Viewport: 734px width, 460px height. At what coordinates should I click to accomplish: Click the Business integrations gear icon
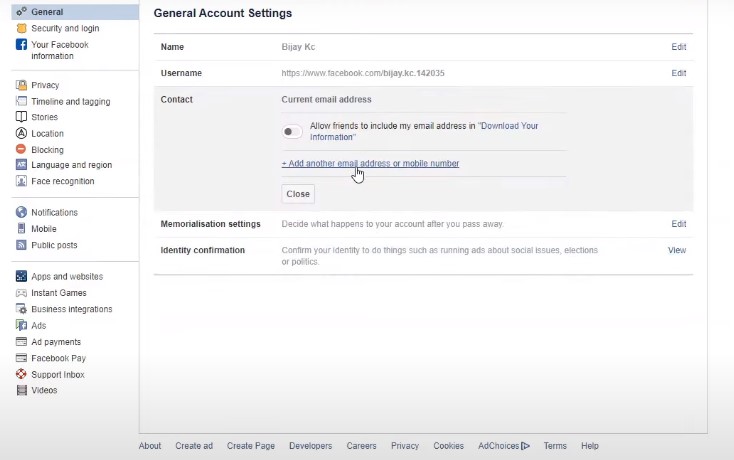22,309
